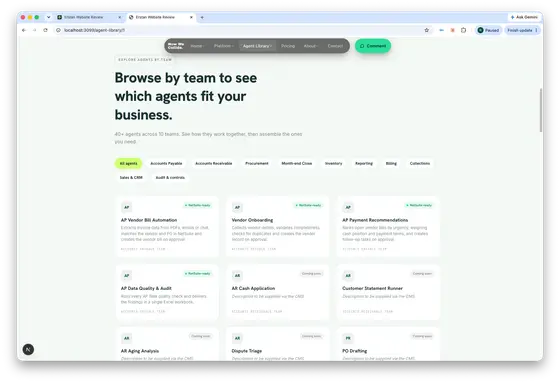The image size is (560, 383).
Task: Click AR badge on AR Cash Application card
Action: click(238, 275)
